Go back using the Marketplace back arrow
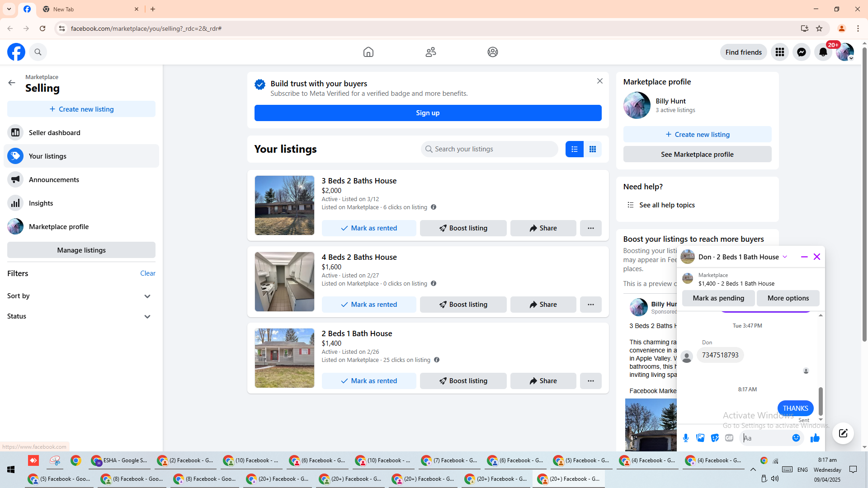868x488 pixels. tap(12, 83)
